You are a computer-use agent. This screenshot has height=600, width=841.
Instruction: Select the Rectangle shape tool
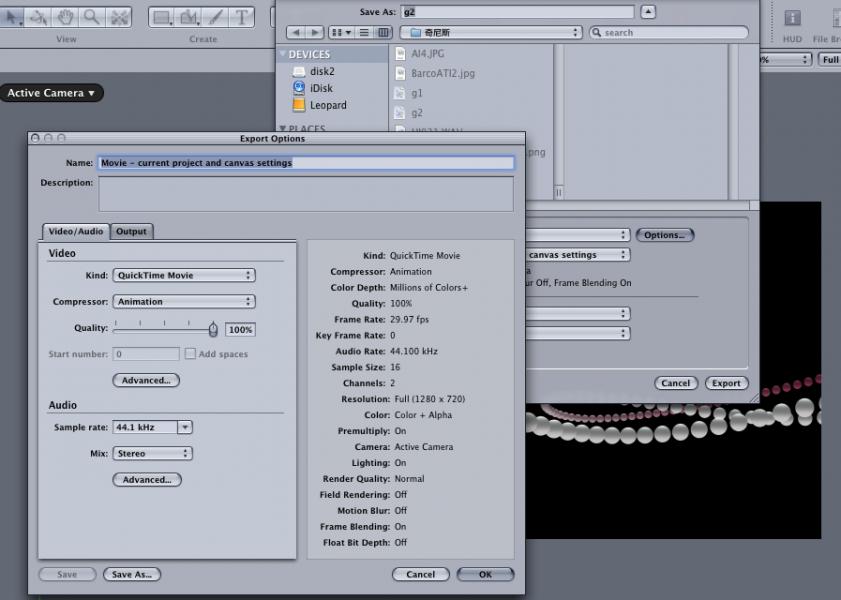(x=161, y=17)
